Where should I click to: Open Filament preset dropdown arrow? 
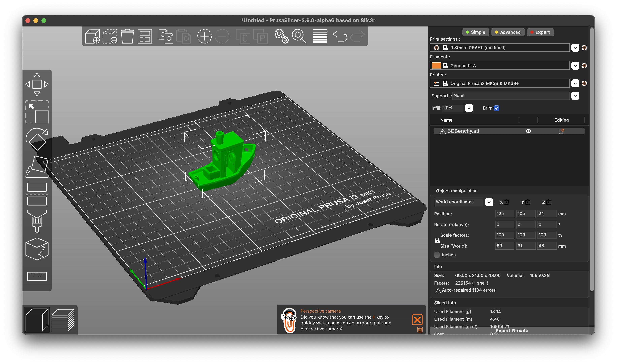pos(575,66)
